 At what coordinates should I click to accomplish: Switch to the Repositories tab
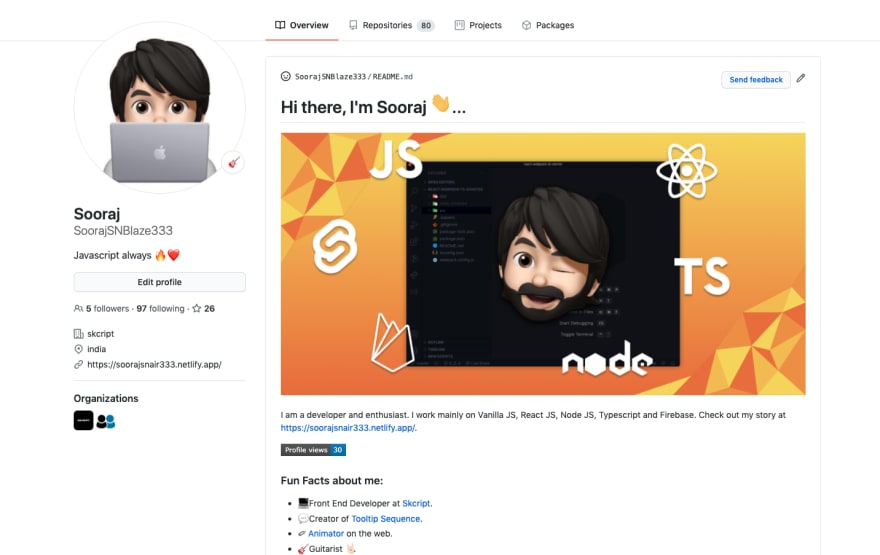point(391,25)
